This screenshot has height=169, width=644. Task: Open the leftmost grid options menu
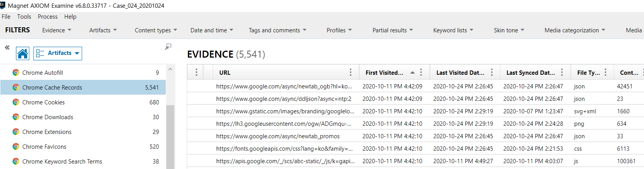pos(197,72)
